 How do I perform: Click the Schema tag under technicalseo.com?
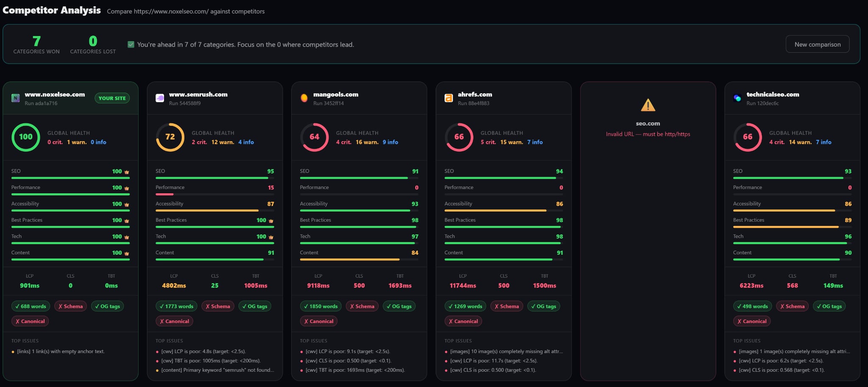coord(792,306)
